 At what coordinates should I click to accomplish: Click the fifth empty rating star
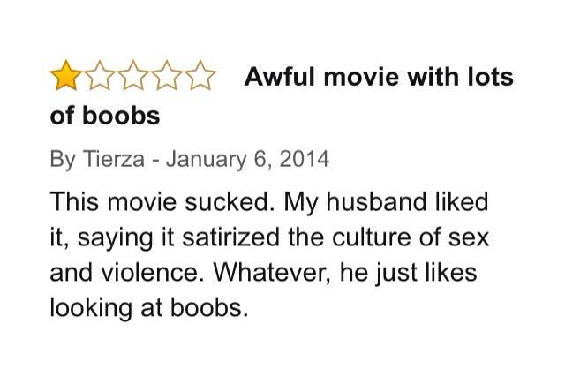[x=200, y=75]
